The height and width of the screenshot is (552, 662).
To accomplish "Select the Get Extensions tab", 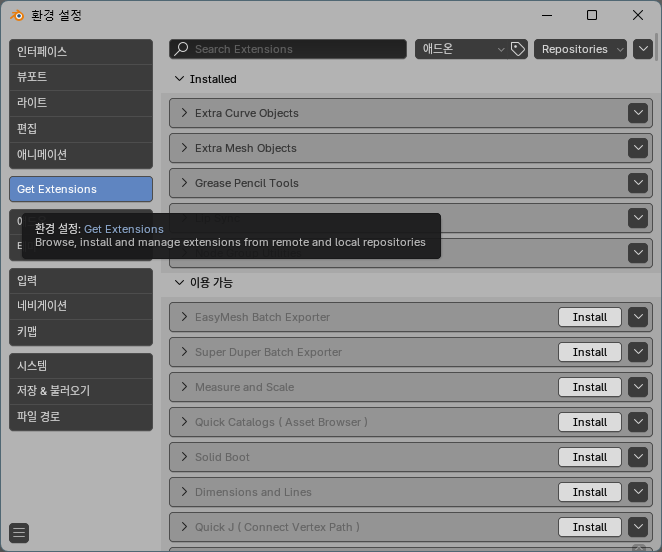I will coord(81,189).
